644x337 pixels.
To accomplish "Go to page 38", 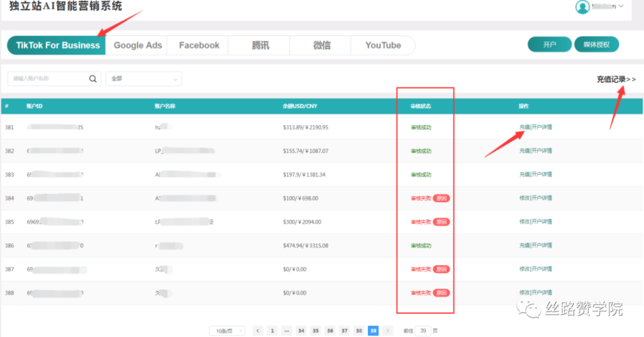I will 358,331.
